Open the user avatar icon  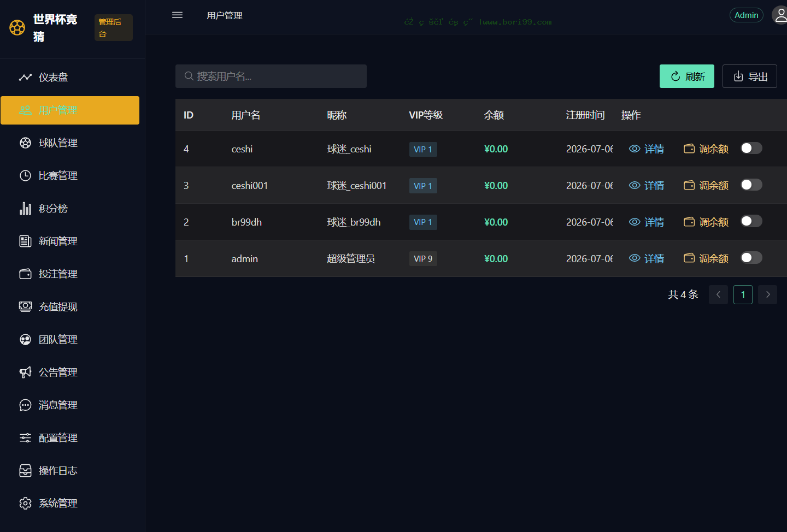coord(780,15)
